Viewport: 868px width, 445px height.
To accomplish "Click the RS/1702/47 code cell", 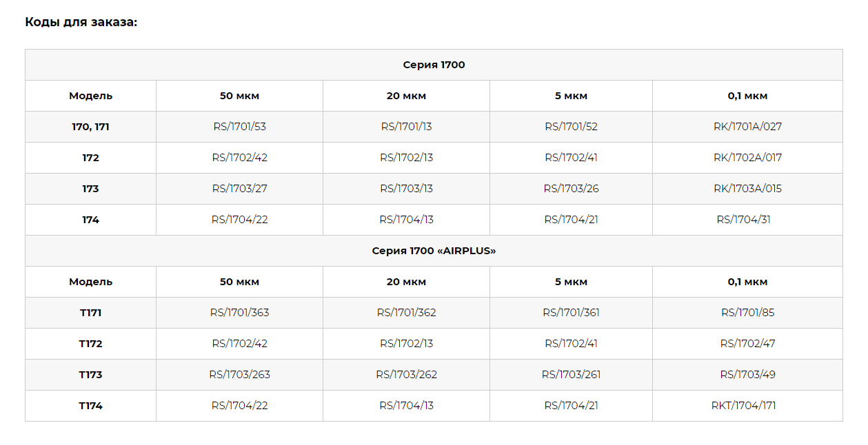I will tap(747, 344).
